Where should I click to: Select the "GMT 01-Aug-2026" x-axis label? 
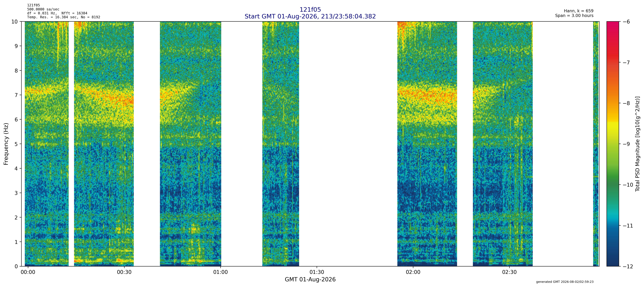(310, 280)
